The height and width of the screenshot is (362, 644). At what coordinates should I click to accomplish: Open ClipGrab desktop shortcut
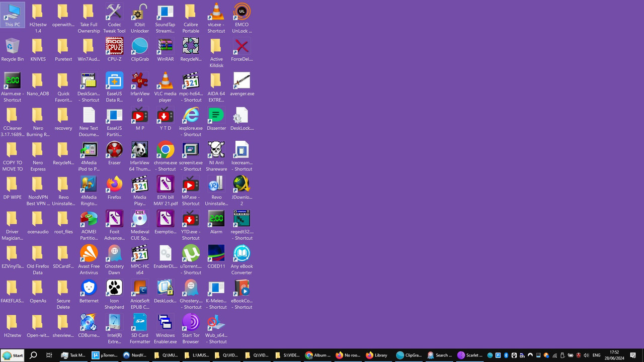click(140, 50)
